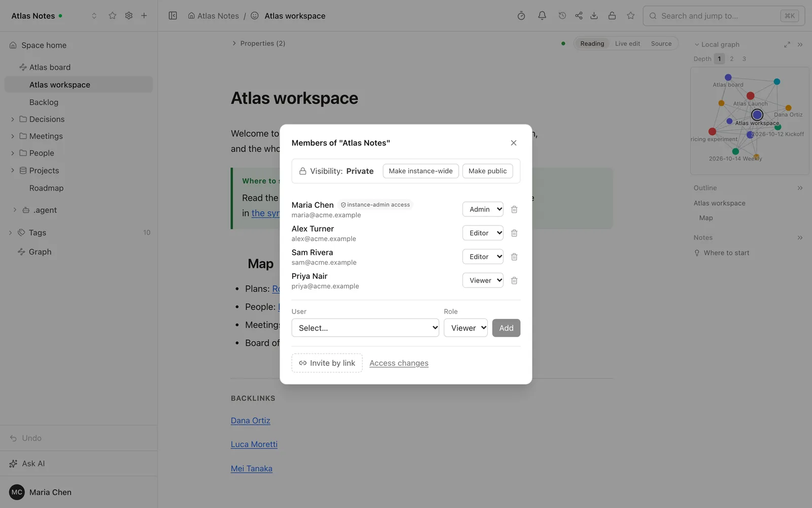Add a new page with plus icon
The image size is (812, 508).
coord(144,16)
